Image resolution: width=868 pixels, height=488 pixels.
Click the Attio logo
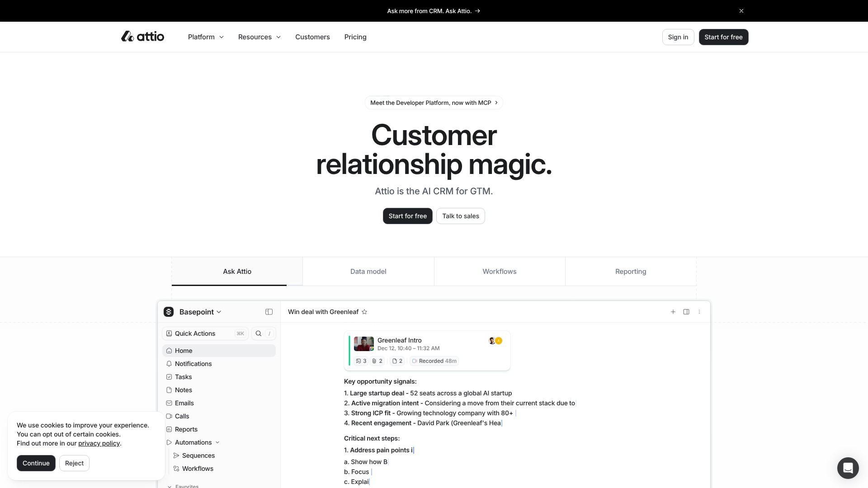142,37
